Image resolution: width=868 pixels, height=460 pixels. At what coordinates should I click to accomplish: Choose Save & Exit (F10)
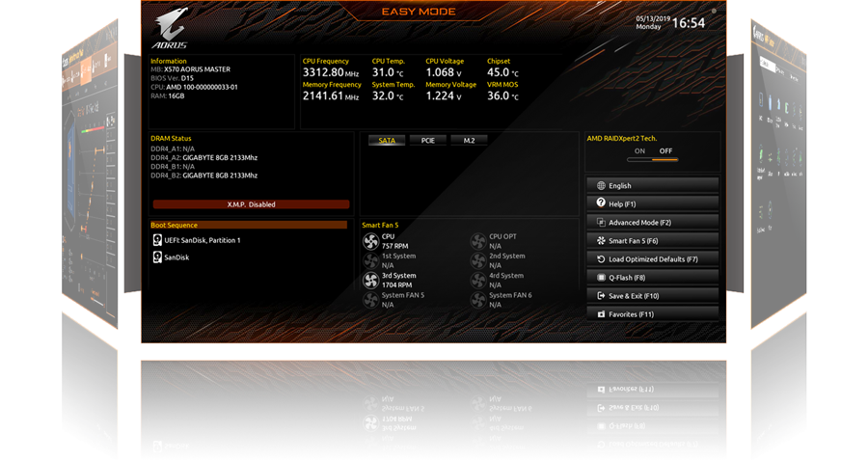coord(653,296)
